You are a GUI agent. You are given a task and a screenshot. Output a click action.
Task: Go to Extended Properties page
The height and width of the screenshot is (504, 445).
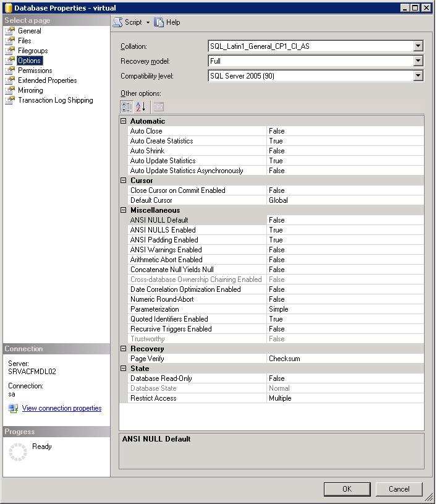pos(47,80)
